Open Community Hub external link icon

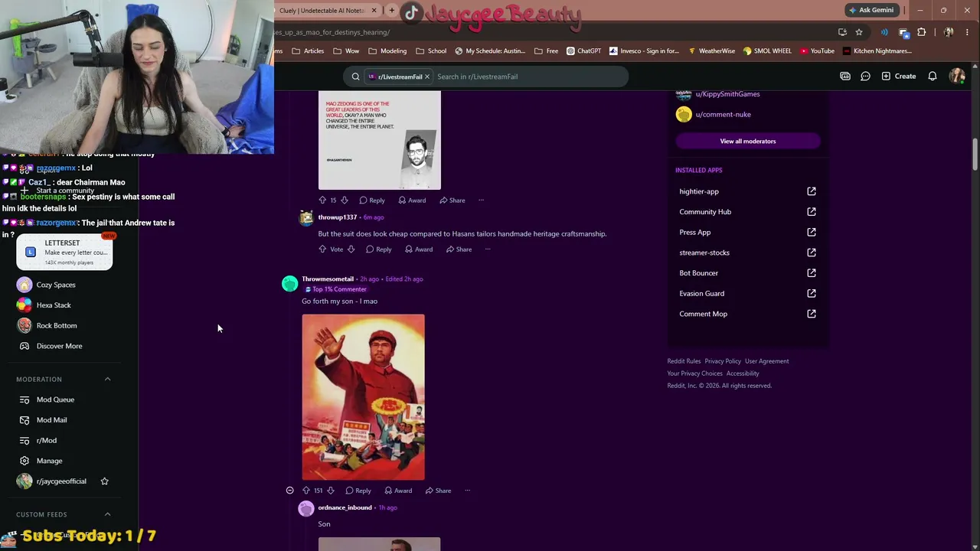812,212
